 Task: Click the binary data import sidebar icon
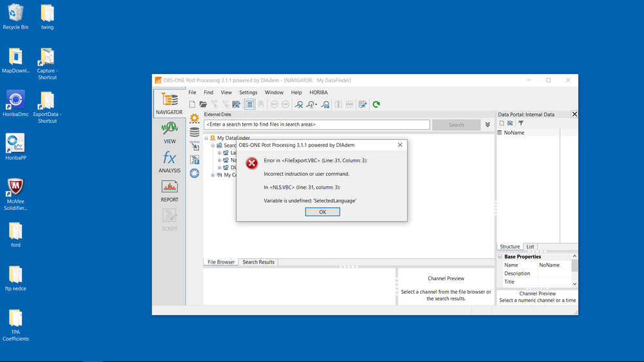point(194,146)
